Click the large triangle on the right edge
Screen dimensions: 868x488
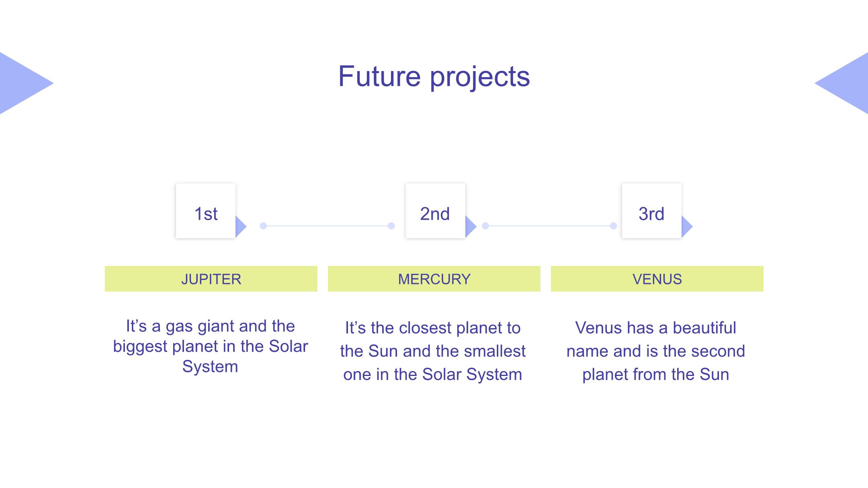[848, 83]
